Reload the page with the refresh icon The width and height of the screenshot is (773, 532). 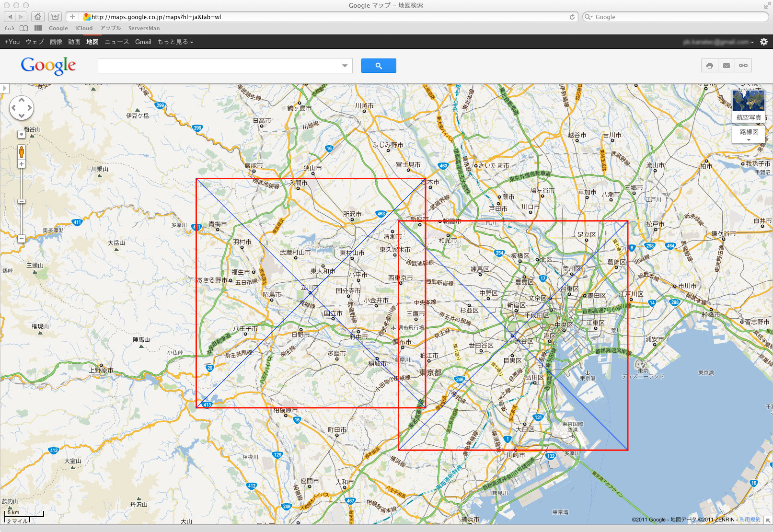[x=572, y=17]
